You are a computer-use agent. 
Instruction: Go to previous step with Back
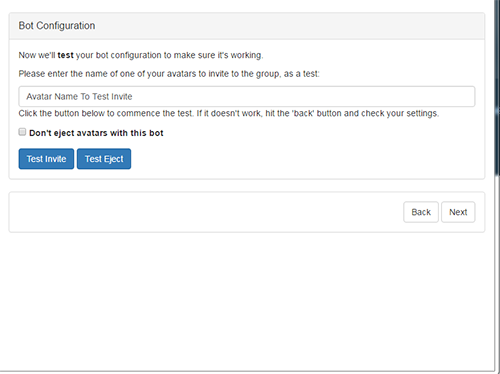pyautogui.click(x=421, y=212)
